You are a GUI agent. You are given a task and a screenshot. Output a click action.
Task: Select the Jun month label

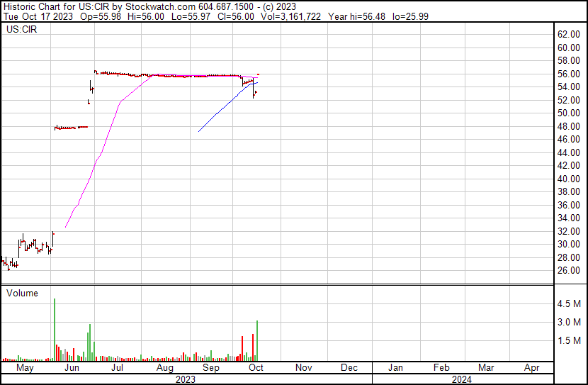tap(72, 367)
